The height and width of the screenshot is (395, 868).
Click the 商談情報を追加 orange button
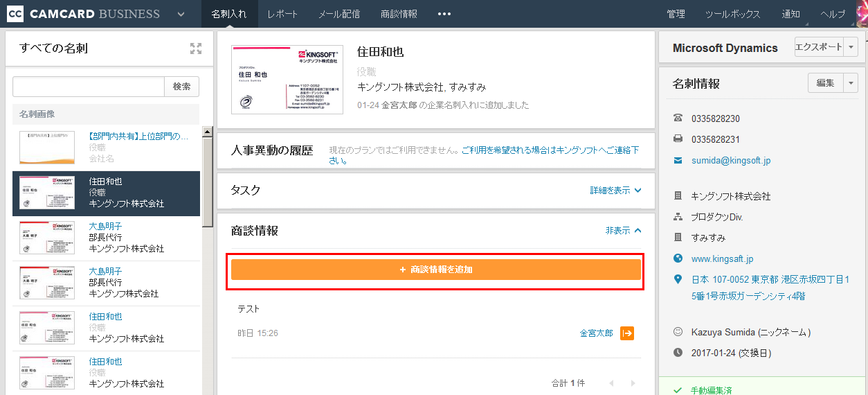click(x=436, y=270)
